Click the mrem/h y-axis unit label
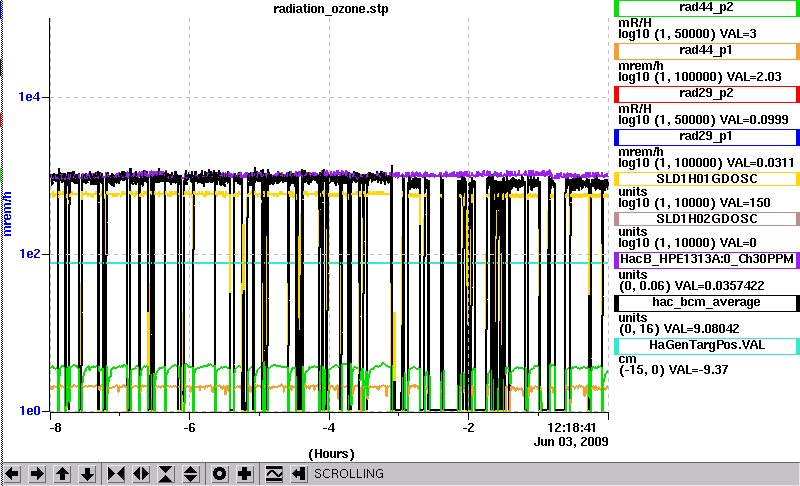This screenshot has width=800, height=486. (x=7, y=214)
